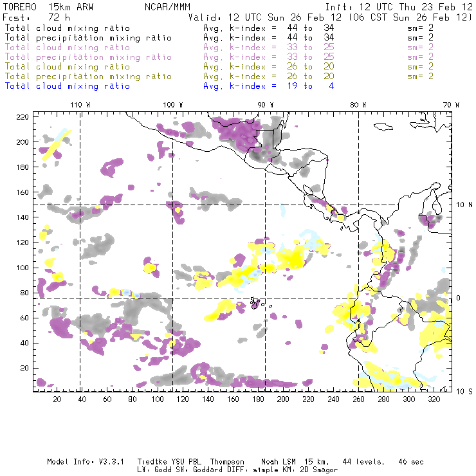Click the 'Noah LSM' footer text

tap(279, 462)
